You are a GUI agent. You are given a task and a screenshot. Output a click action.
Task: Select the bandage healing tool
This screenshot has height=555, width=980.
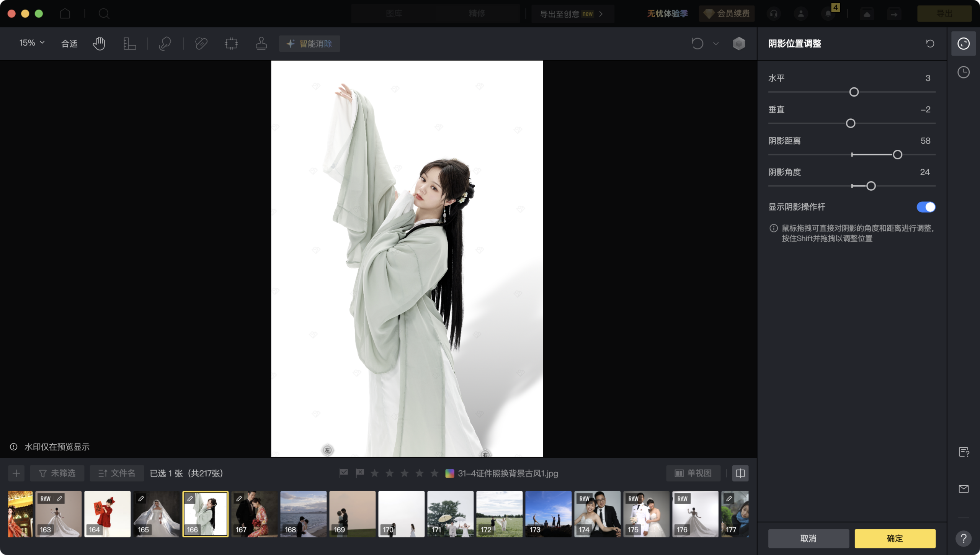(201, 44)
